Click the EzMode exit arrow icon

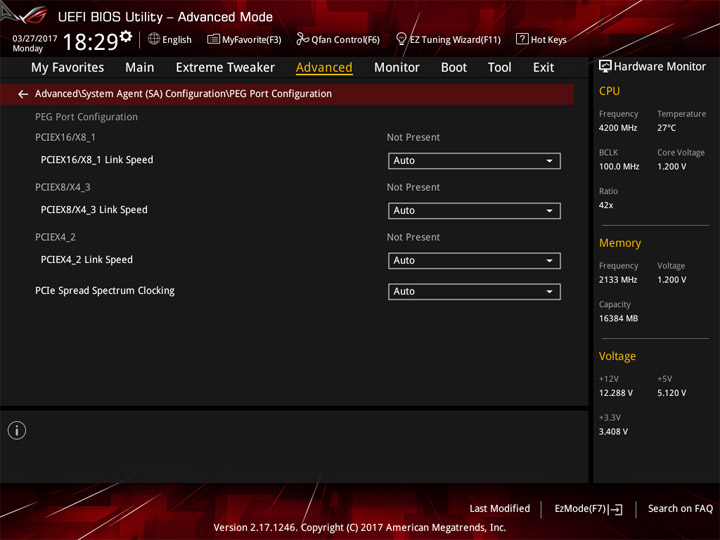[x=617, y=509]
